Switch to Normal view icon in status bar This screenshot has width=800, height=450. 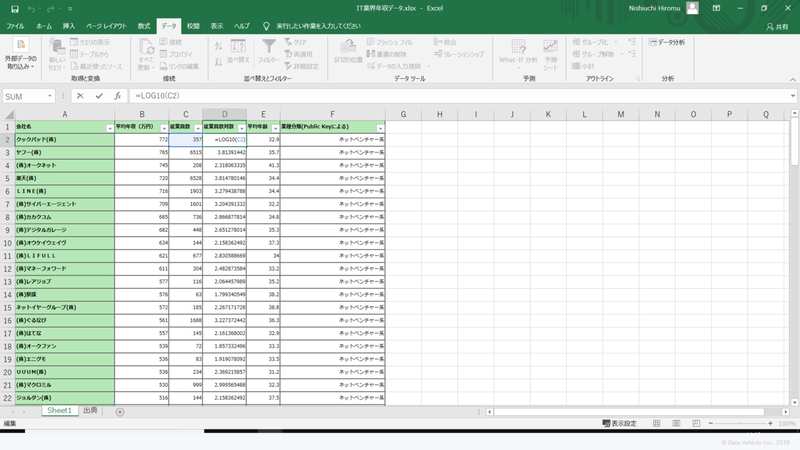coord(657,423)
